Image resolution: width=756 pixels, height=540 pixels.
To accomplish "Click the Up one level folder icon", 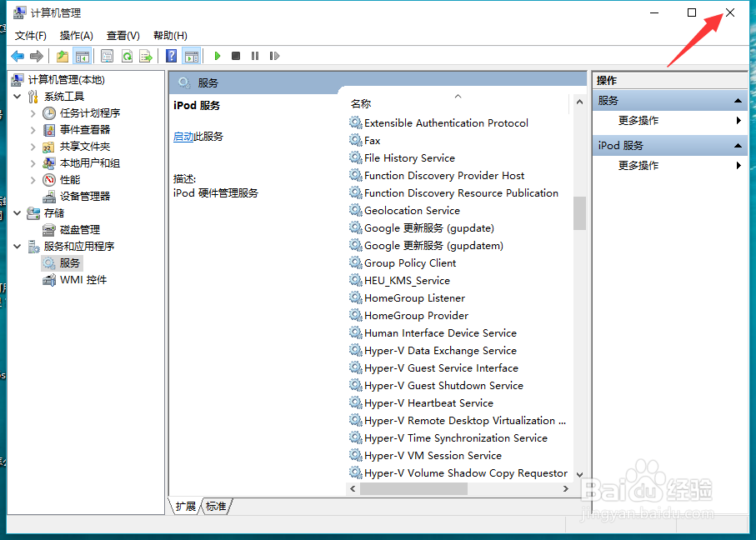I will coord(63,56).
